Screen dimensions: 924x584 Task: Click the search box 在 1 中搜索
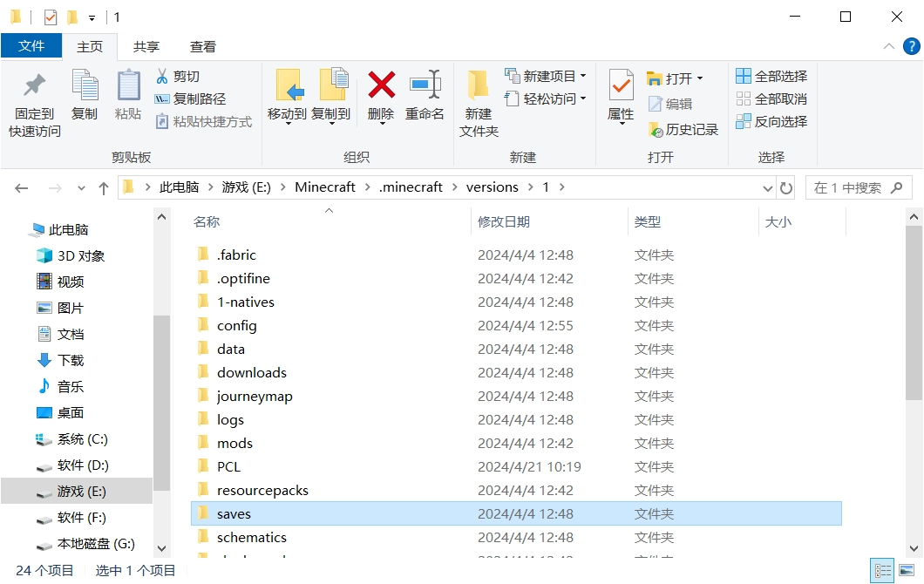coord(858,188)
